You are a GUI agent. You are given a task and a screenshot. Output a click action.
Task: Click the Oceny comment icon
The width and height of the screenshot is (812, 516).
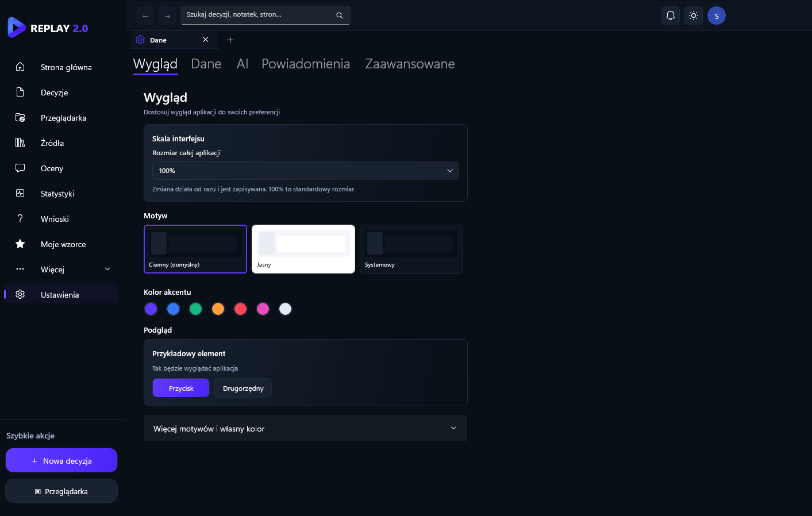point(20,168)
